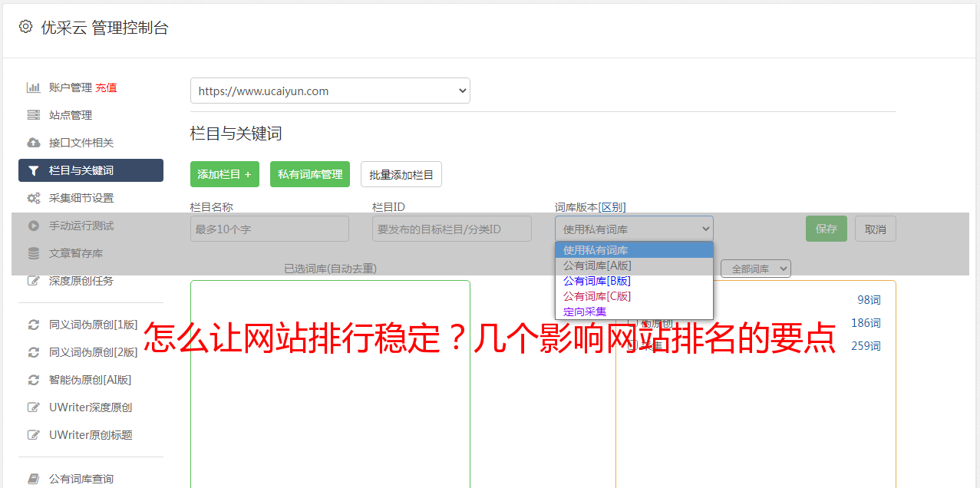Choose 公有词库[B版] option
980x488 pixels.
click(x=634, y=281)
